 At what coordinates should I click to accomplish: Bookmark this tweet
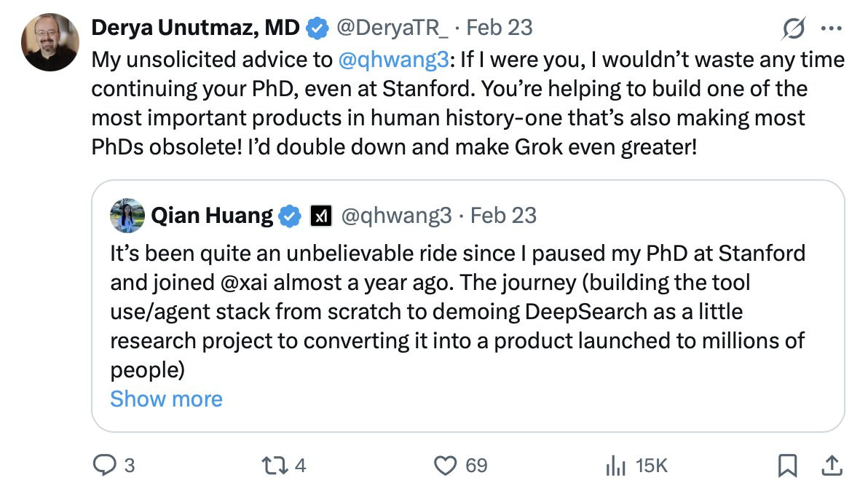tap(787, 465)
